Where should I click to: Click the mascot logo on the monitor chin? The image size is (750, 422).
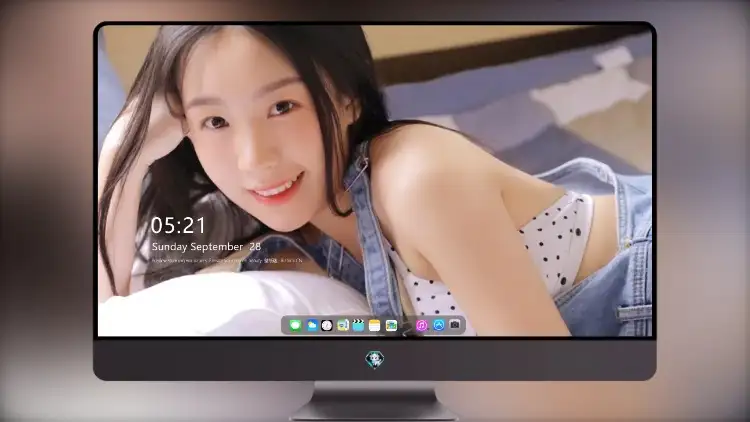click(x=375, y=360)
